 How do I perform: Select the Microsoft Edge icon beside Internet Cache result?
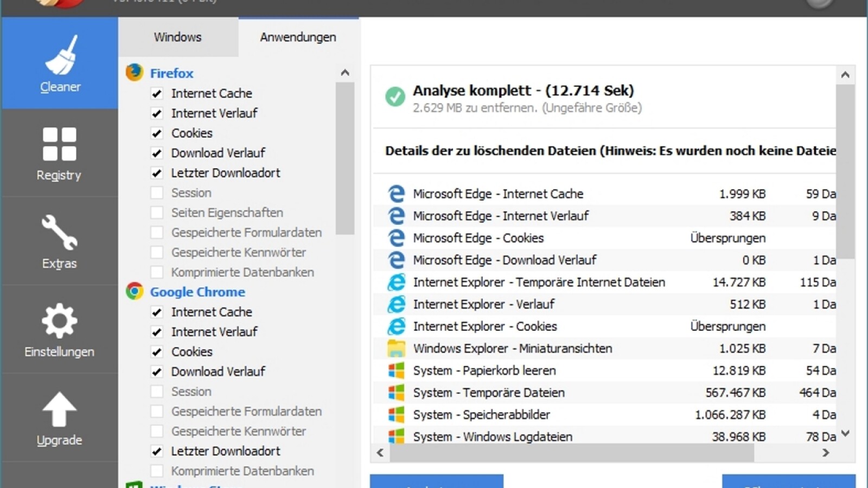click(398, 194)
